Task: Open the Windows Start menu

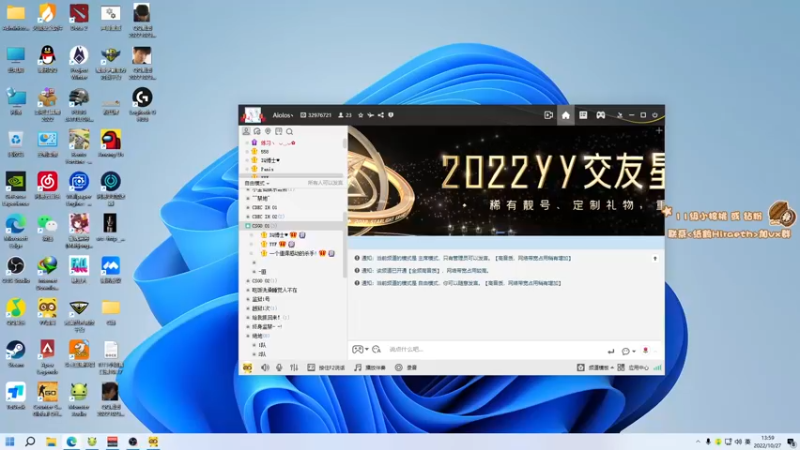Action: (x=10, y=441)
